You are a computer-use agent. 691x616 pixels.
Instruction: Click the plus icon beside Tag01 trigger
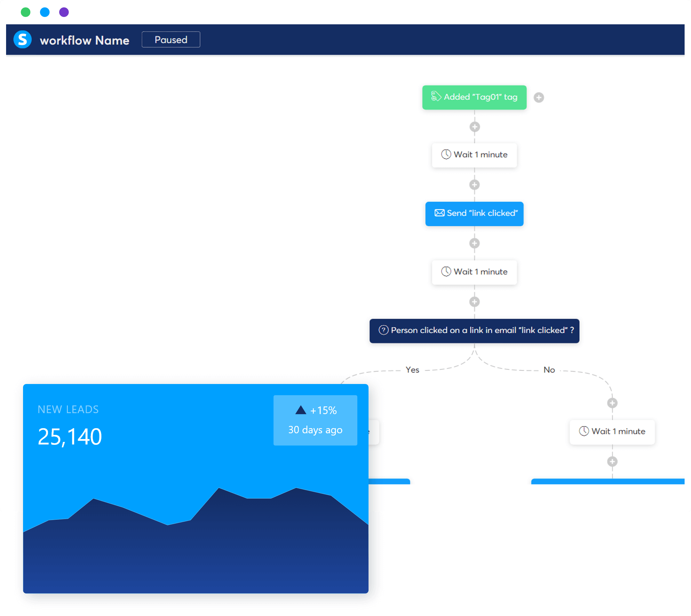(538, 98)
